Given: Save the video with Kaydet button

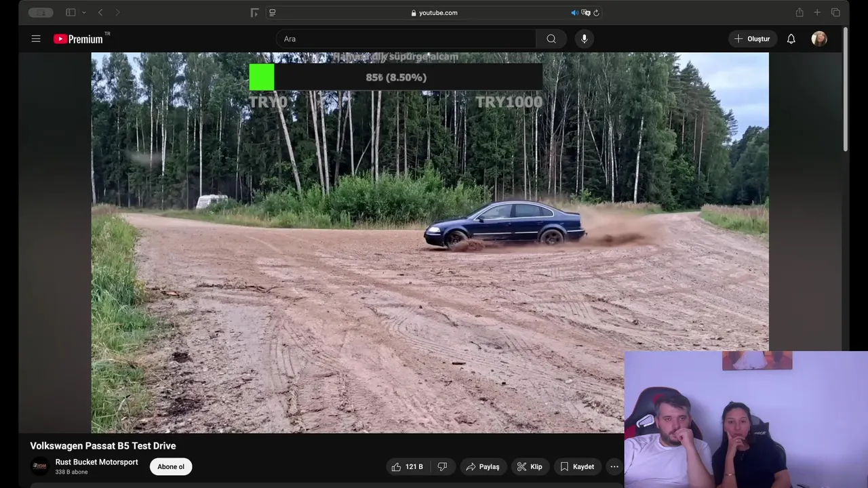Looking at the screenshot, I should [577, 466].
